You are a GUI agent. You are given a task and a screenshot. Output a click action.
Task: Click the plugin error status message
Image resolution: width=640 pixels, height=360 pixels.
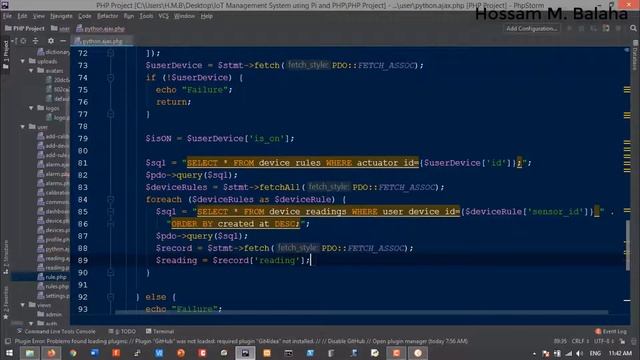tap(241, 341)
